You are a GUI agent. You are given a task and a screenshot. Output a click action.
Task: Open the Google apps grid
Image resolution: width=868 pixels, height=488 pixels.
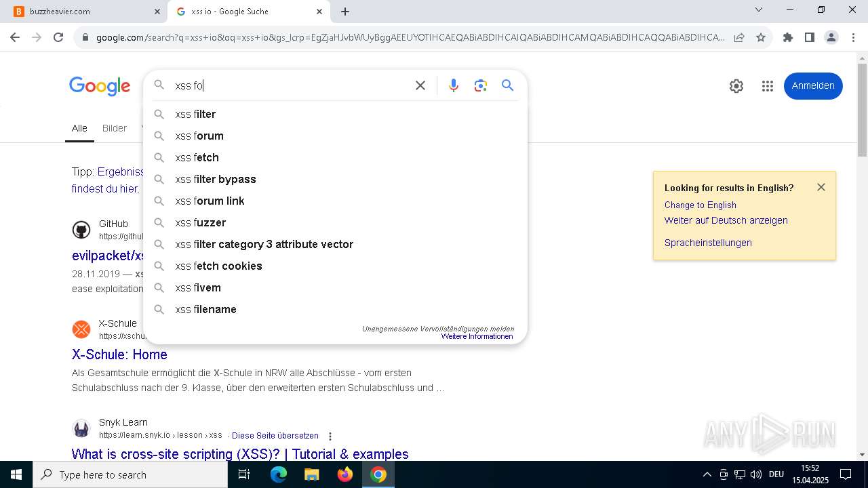[768, 86]
